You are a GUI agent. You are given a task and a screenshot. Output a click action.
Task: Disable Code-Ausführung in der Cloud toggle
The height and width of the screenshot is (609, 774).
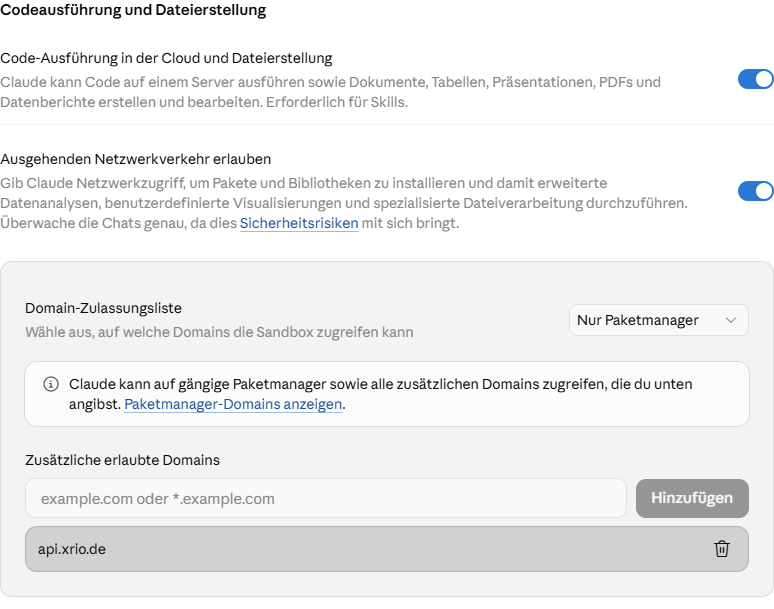(x=755, y=79)
